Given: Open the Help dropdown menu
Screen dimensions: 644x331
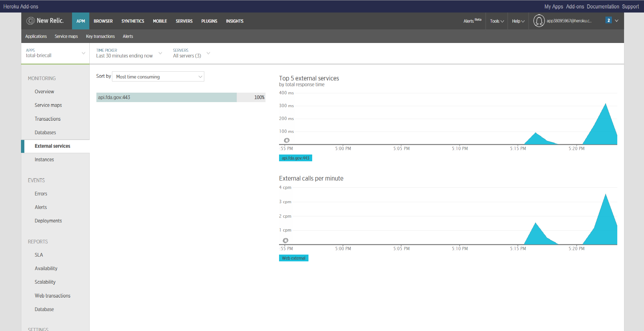Looking at the screenshot, I should (x=518, y=21).
